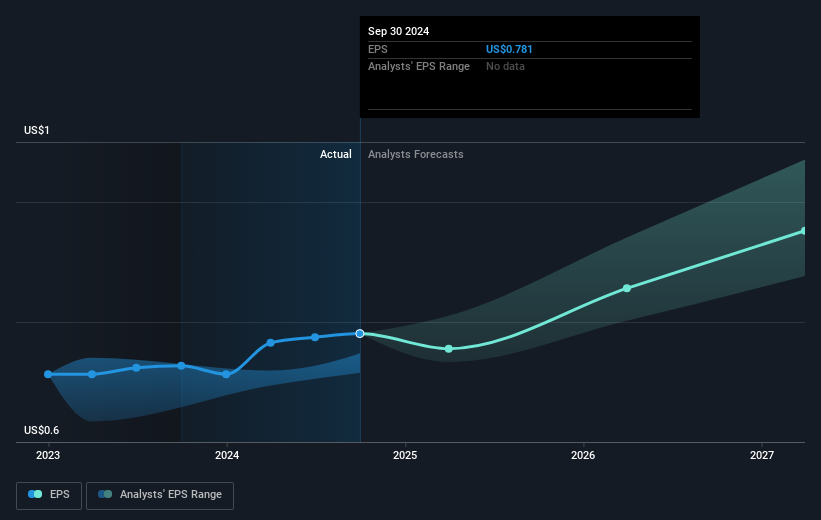
Task: Click the US$0.6 y-axis label
Action: coord(41,430)
